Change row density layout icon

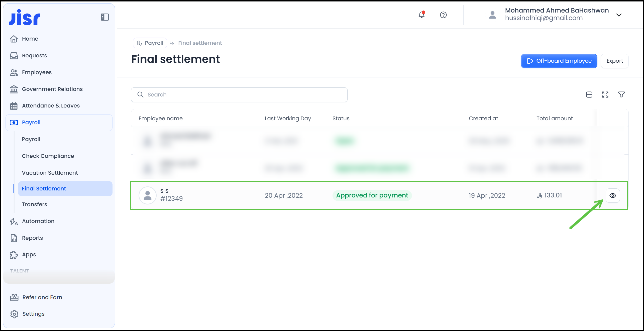click(589, 94)
